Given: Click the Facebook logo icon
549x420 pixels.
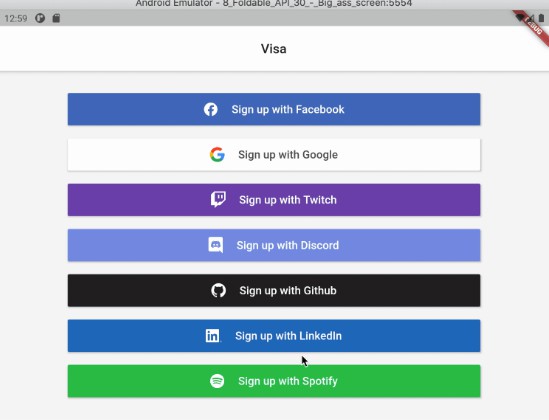Looking at the screenshot, I should pyautogui.click(x=211, y=110).
